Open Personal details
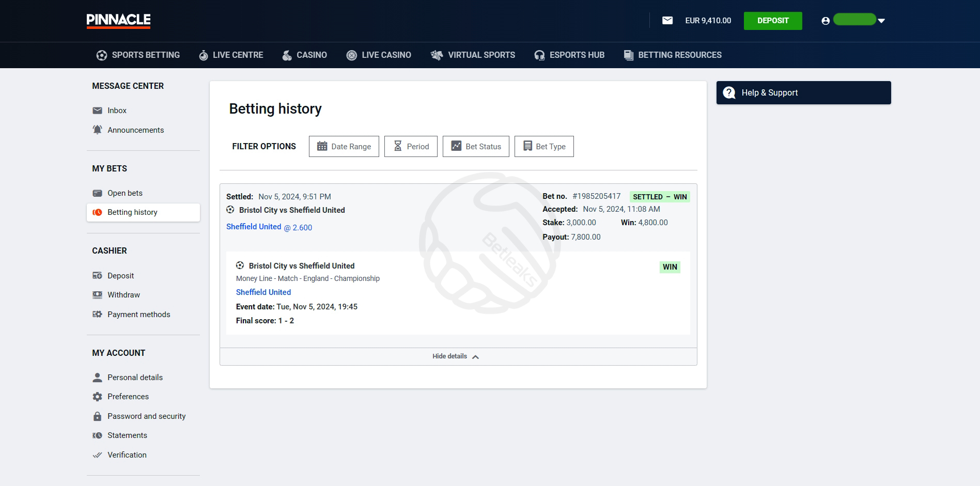The width and height of the screenshot is (980, 486). tap(135, 378)
